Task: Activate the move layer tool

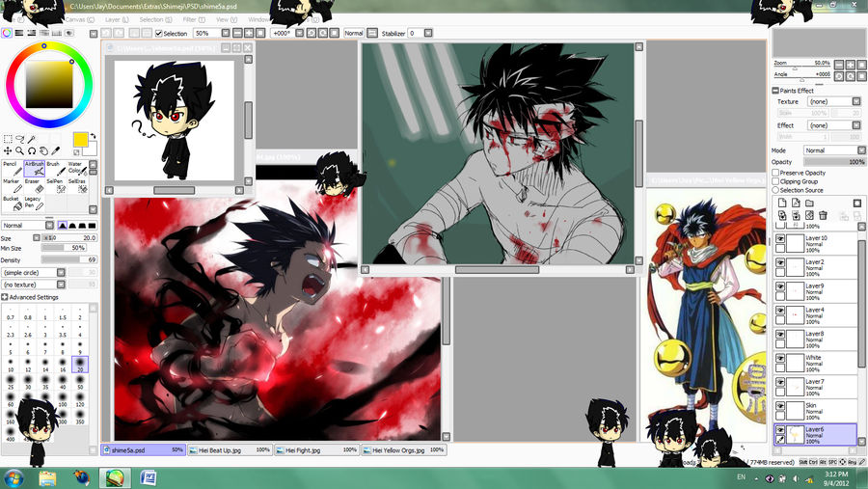Action: 8,150
